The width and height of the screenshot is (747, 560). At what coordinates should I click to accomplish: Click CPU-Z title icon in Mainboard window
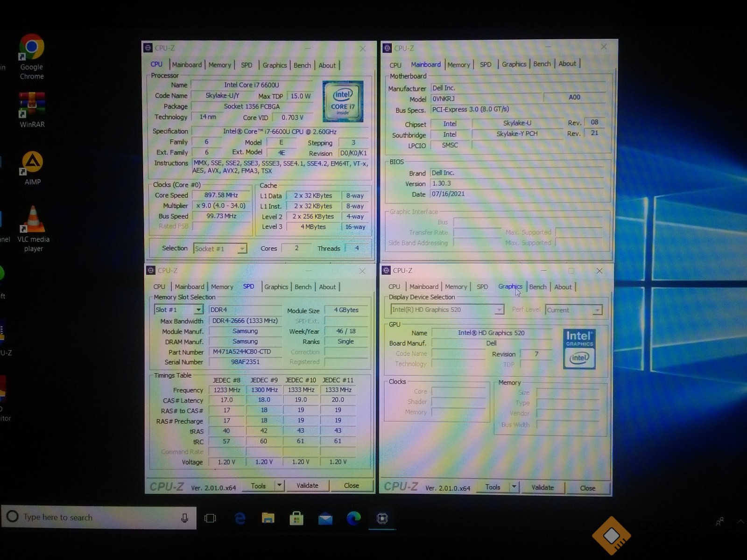(387, 48)
